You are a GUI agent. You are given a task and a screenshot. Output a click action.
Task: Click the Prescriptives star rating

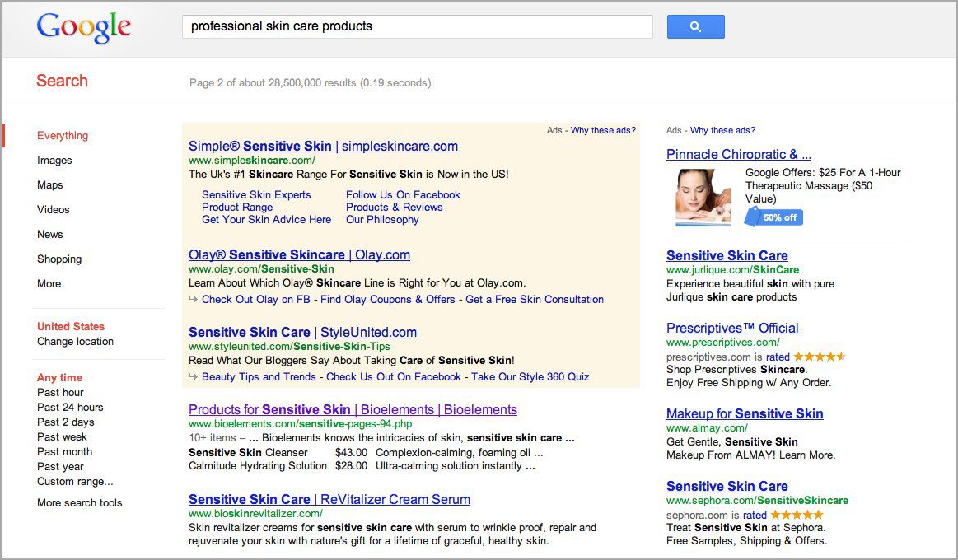coord(820,356)
